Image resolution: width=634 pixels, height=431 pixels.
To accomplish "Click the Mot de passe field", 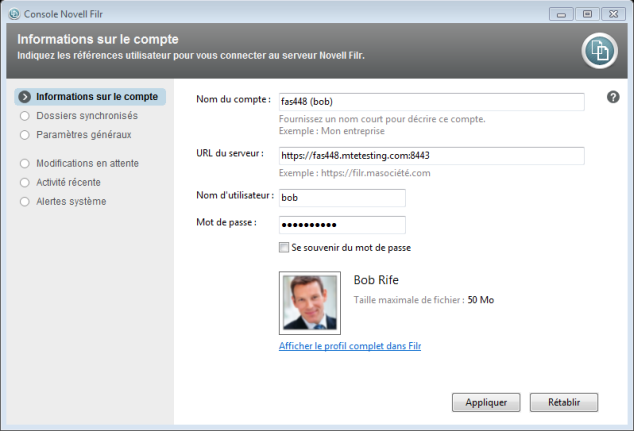I will [342, 224].
